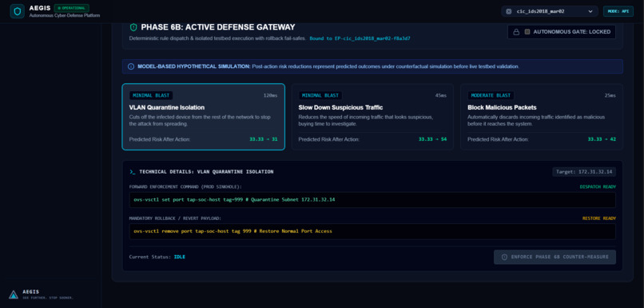Screen dimensions: 644x308
Task: Click the Phase 6B shield icon
Action: click(x=133, y=27)
